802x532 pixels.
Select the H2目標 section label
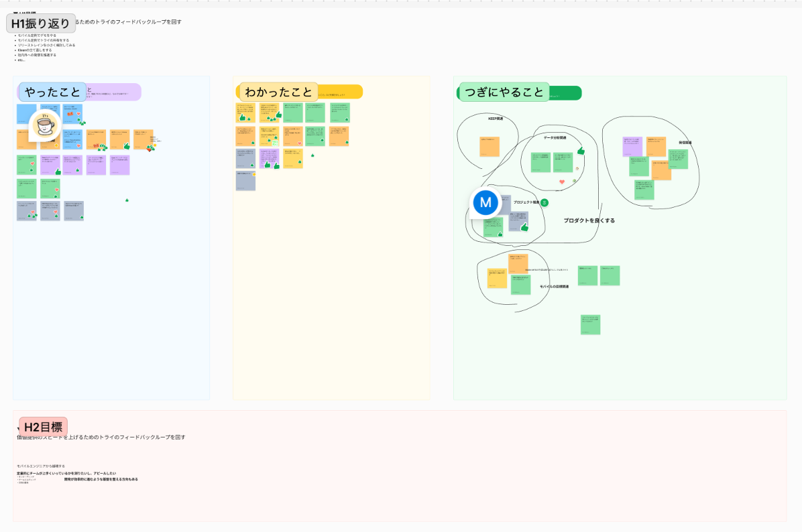pyautogui.click(x=44, y=427)
